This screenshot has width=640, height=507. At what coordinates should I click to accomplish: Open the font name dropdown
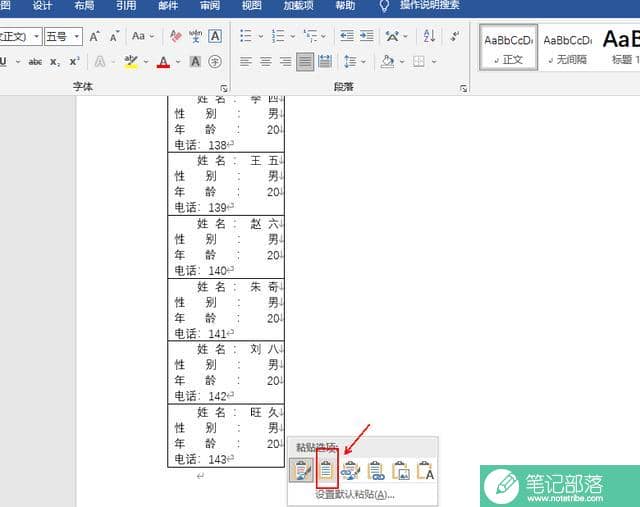(36, 37)
